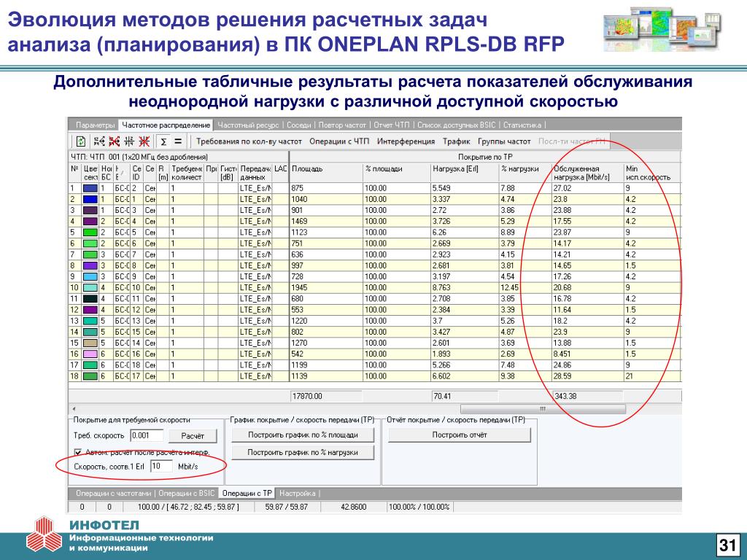Open Отчет ЧТП tab
The height and width of the screenshot is (560, 747).
[x=391, y=125]
